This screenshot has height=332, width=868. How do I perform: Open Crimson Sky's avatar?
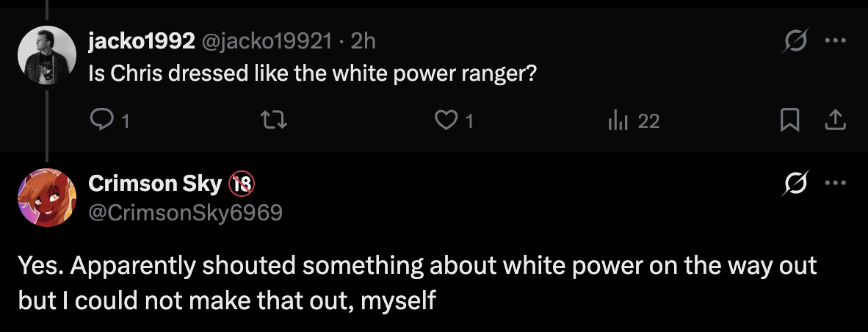(46, 198)
